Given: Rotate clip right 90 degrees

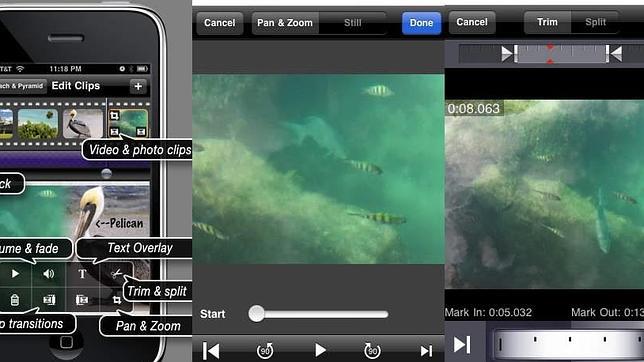Looking at the screenshot, I should click(x=373, y=350).
